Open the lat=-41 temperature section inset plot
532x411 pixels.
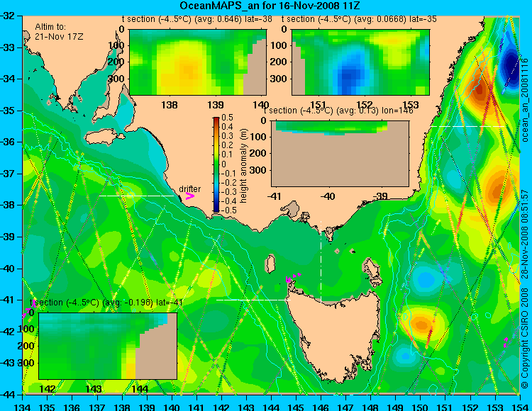pyautogui.click(x=108, y=346)
